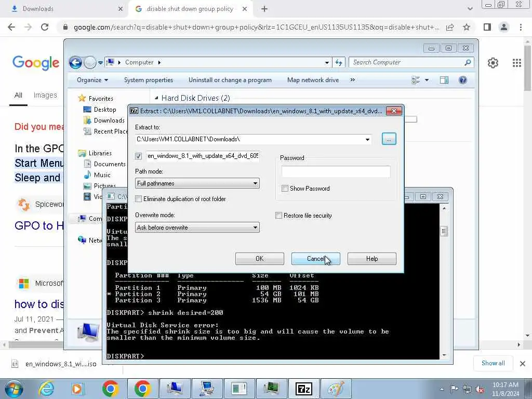The height and width of the screenshot is (399, 532).
Task: Open Windows Start button
Action: click(x=14, y=389)
